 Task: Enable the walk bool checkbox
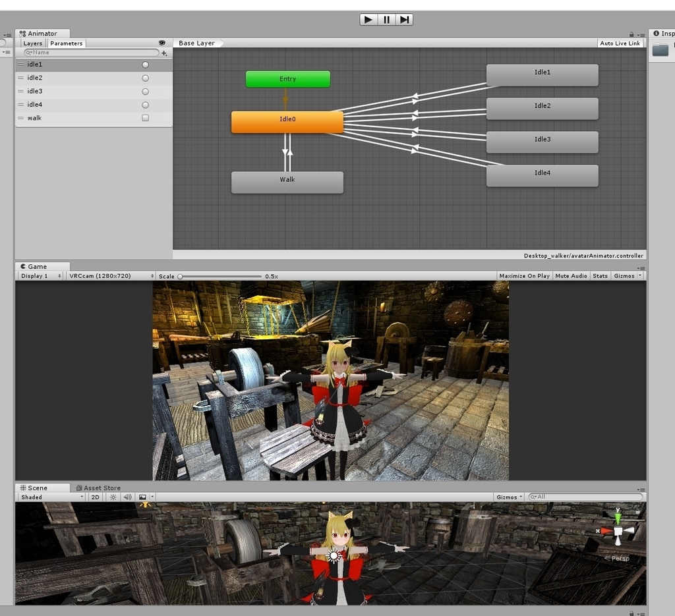click(146, 118)
